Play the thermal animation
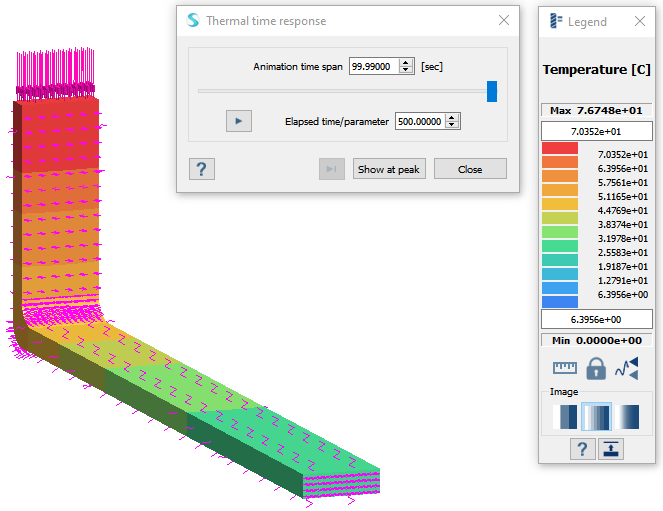Image resolution: width=663 pixels, height=511 pixels. coord(239,121)
